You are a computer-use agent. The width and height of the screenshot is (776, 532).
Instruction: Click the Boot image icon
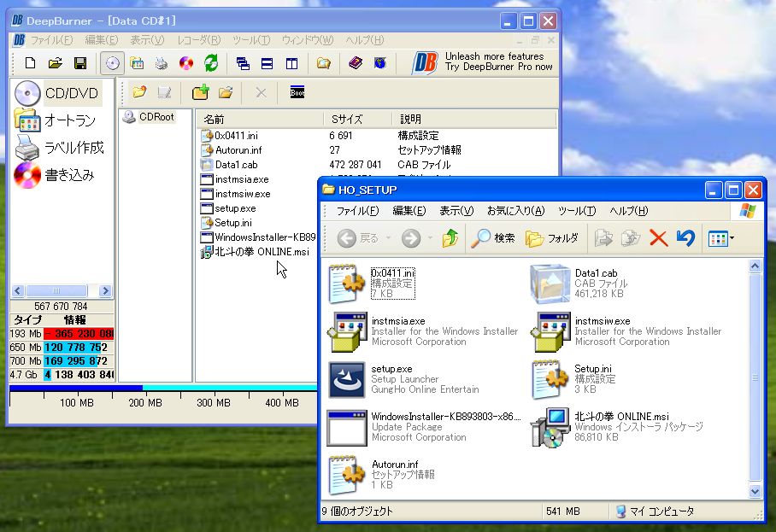297,92
